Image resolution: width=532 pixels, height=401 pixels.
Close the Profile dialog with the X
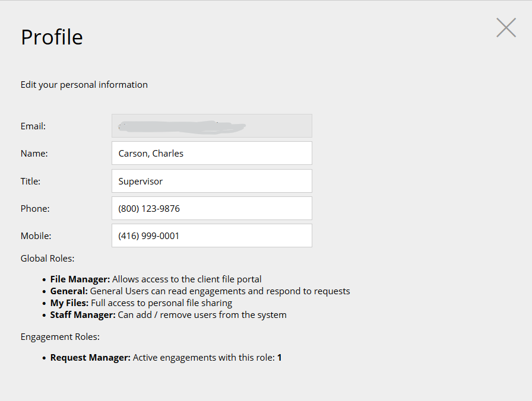click(506, 27)
